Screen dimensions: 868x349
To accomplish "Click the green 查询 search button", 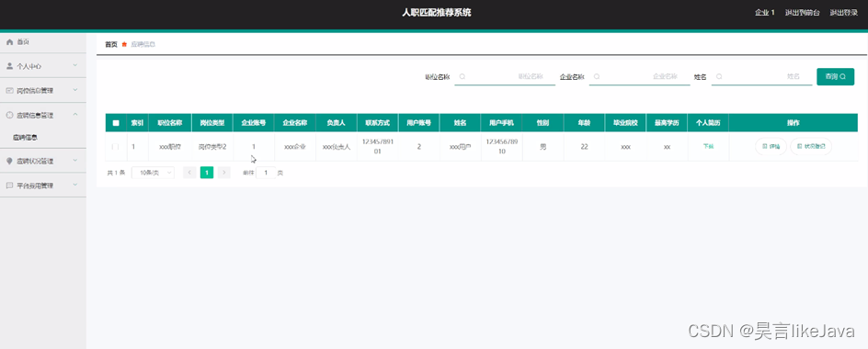I will click(x=835, y=77).
